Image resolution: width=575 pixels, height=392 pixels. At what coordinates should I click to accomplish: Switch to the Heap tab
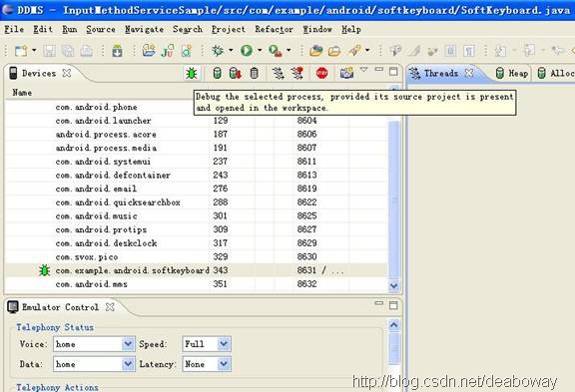tap(512, 73)
